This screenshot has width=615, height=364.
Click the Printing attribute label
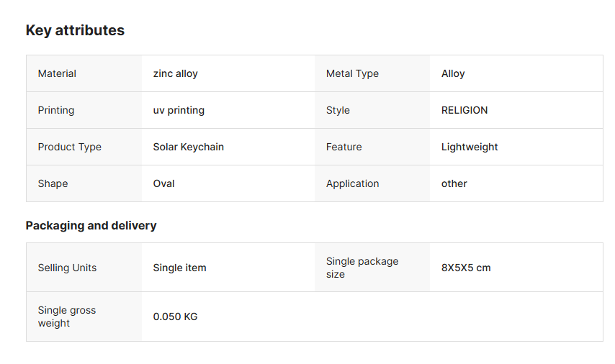pyautogui.click(x=56, y=110)
